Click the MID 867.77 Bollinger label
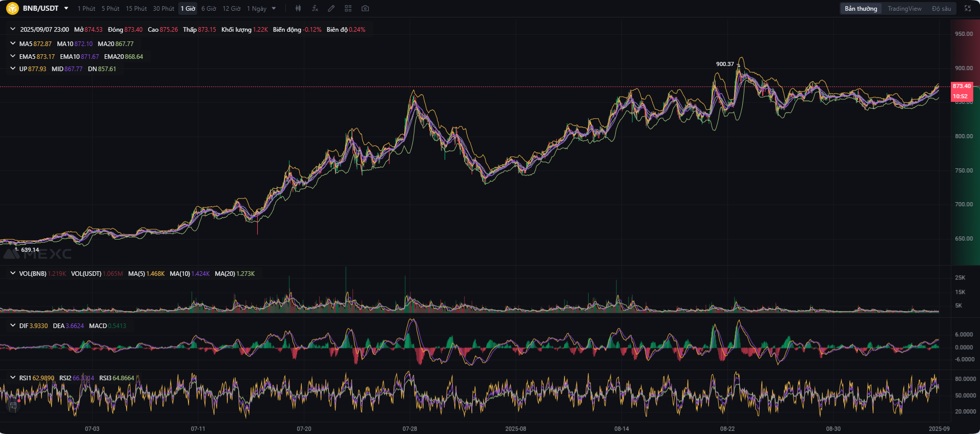This screenshot has height=434, width=980. [x=67, y=69]
